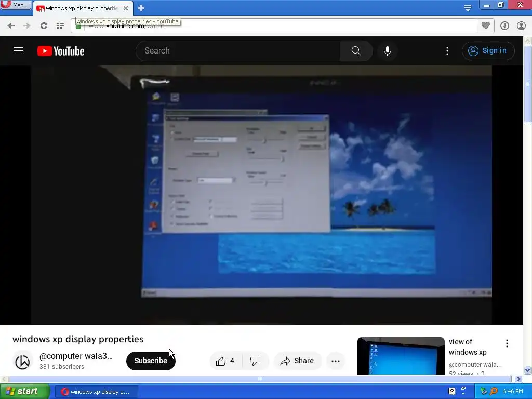Select the Opera taskbar window button
The image size is (532, 399).
(x=96, y=392)
